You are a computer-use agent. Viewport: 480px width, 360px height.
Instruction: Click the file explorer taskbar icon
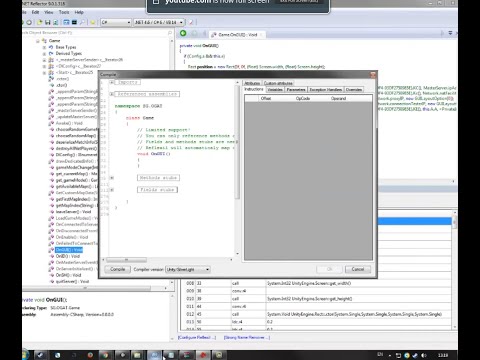pos(137,355)
